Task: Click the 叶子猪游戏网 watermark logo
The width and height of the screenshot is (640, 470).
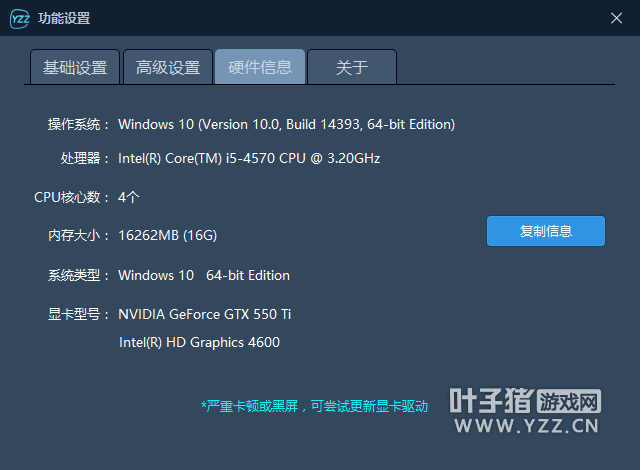Action: (525, 411)
